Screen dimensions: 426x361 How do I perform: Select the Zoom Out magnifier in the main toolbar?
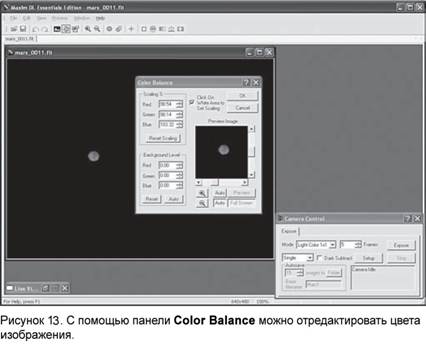97,29
